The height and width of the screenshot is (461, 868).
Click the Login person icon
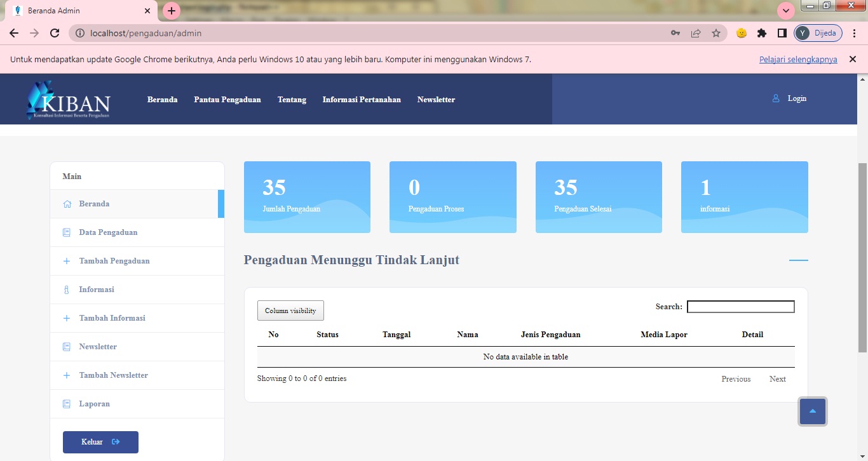[x=775, y=98]
